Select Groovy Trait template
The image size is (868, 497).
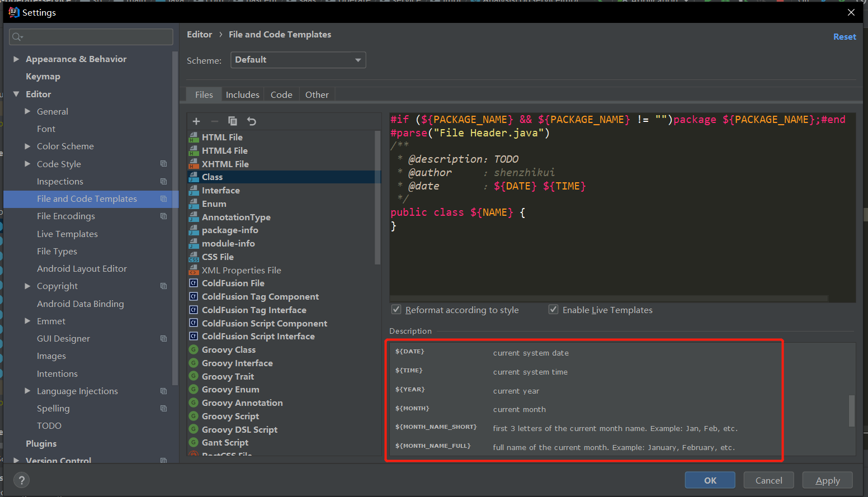tap(228, 376)
